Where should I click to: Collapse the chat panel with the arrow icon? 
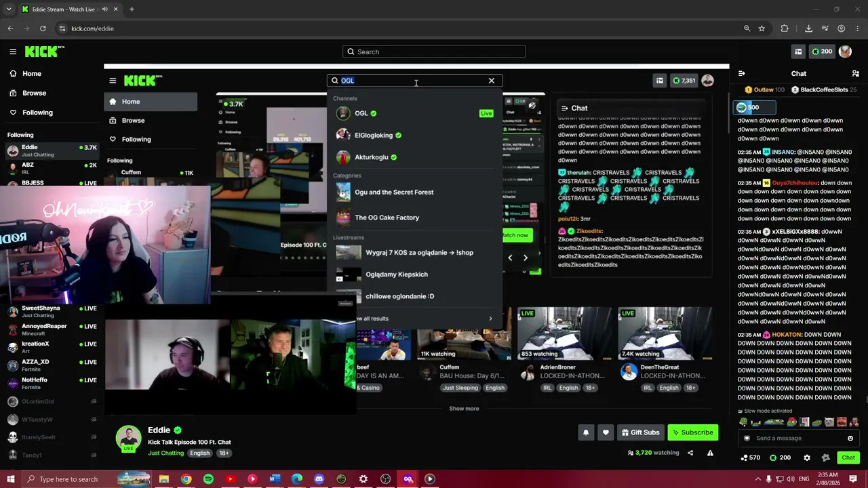[x=742, y=73]
